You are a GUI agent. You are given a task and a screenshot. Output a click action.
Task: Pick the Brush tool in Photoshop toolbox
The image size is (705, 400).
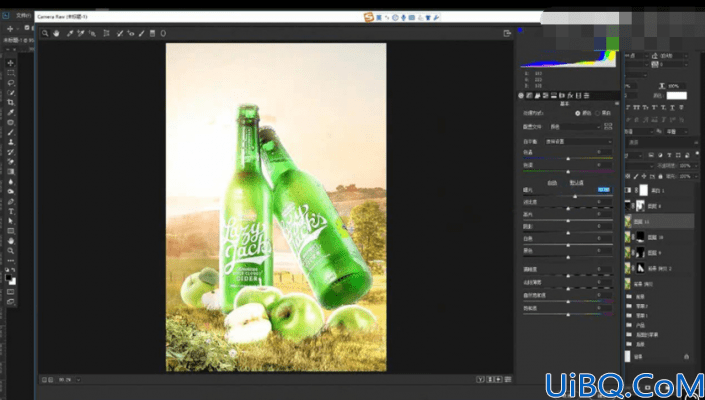pyautogui.click(x=11, y=133)
